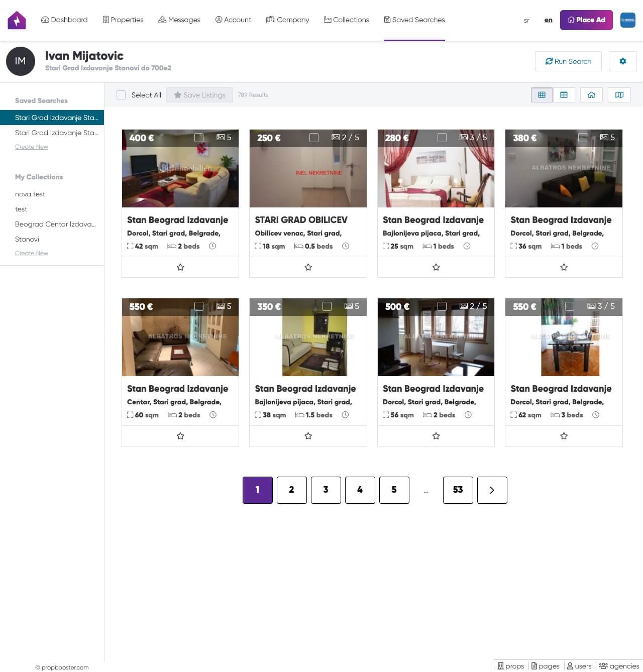
Task: Star the 400 € Dorcol listing
Action: [180, 267]
